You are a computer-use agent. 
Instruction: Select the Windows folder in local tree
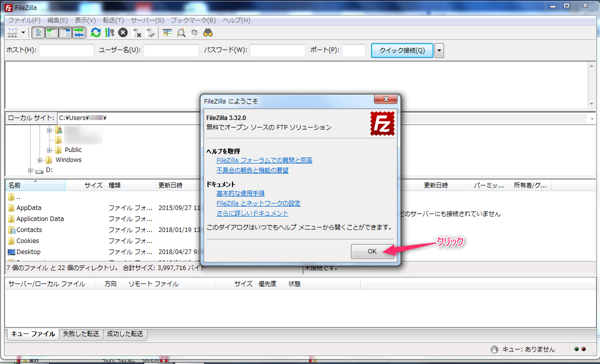tap(68, 160)
